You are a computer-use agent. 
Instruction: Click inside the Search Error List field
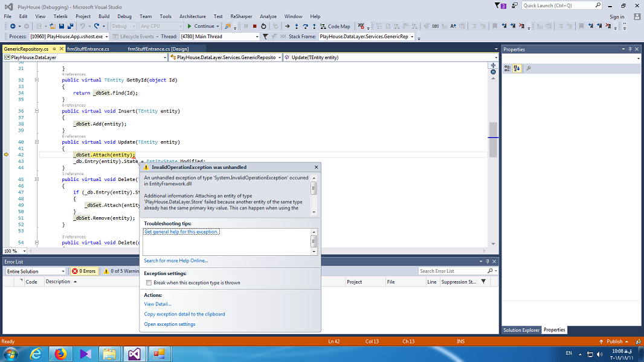[453, 271]
